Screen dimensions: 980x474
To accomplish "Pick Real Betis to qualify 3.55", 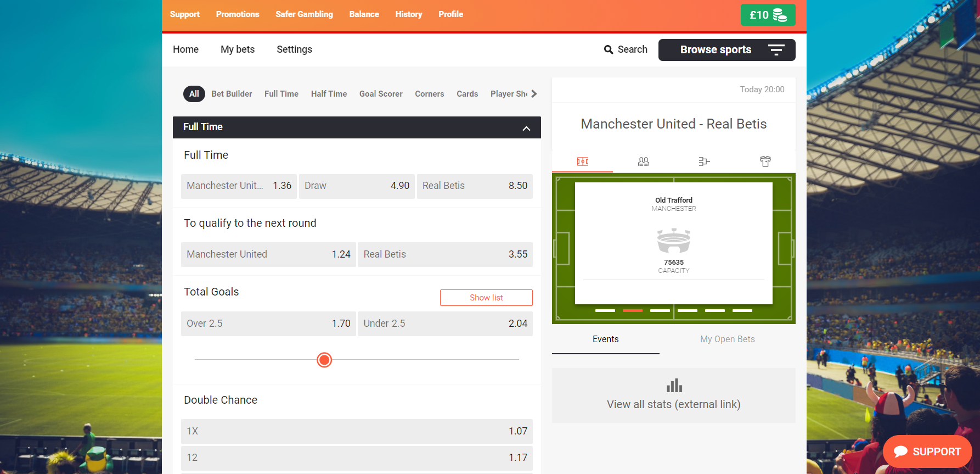I will [446, 255].
